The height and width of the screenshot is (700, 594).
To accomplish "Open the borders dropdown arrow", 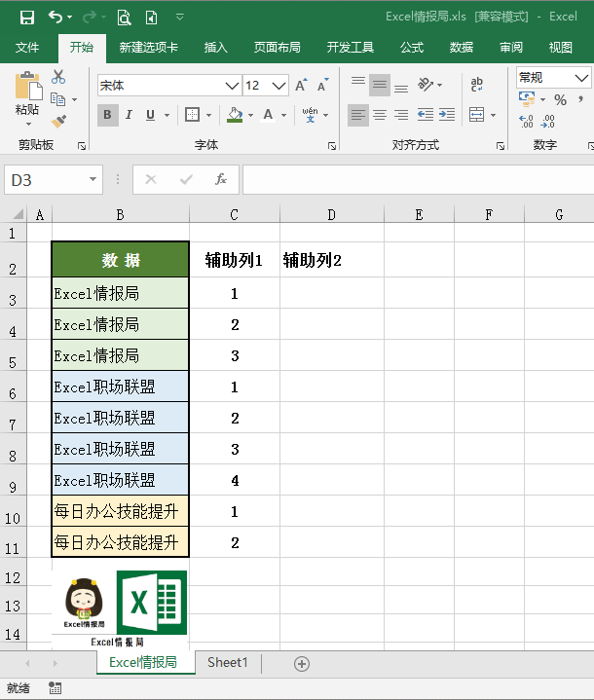I will (208, 115).
